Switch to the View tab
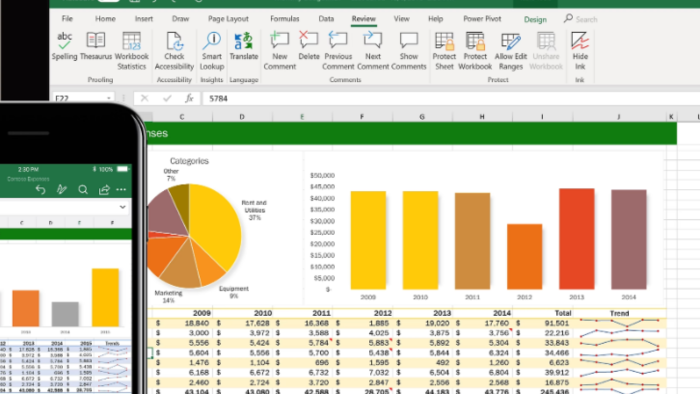Viewport: 700px width, 394px height. 401,19
